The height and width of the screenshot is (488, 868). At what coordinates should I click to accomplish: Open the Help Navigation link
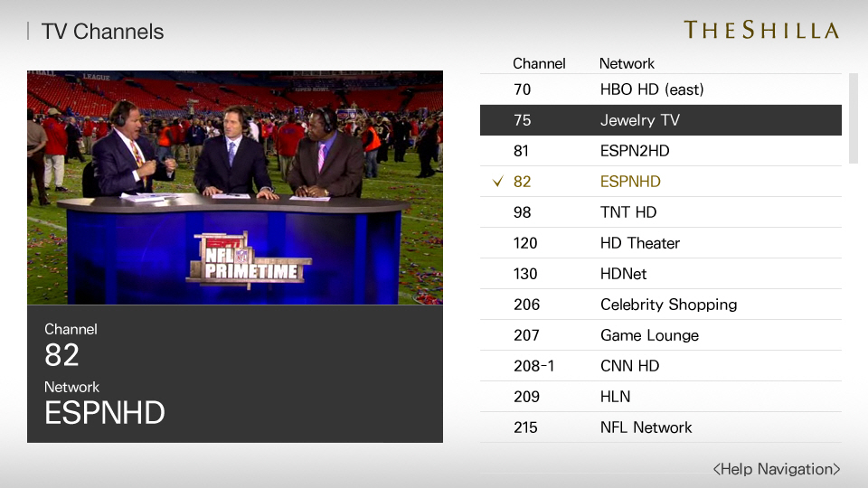pos(776,469)
